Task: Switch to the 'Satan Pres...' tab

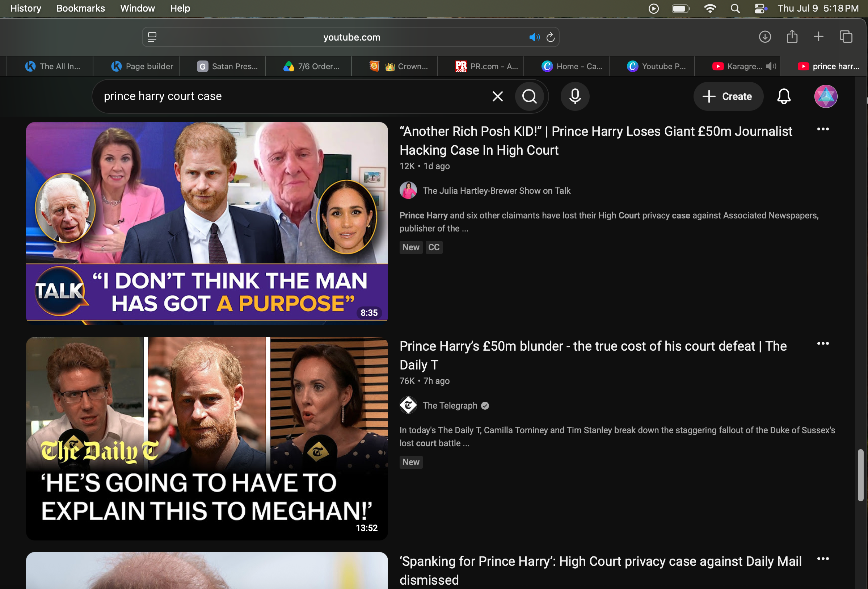Action: [223, 67]
